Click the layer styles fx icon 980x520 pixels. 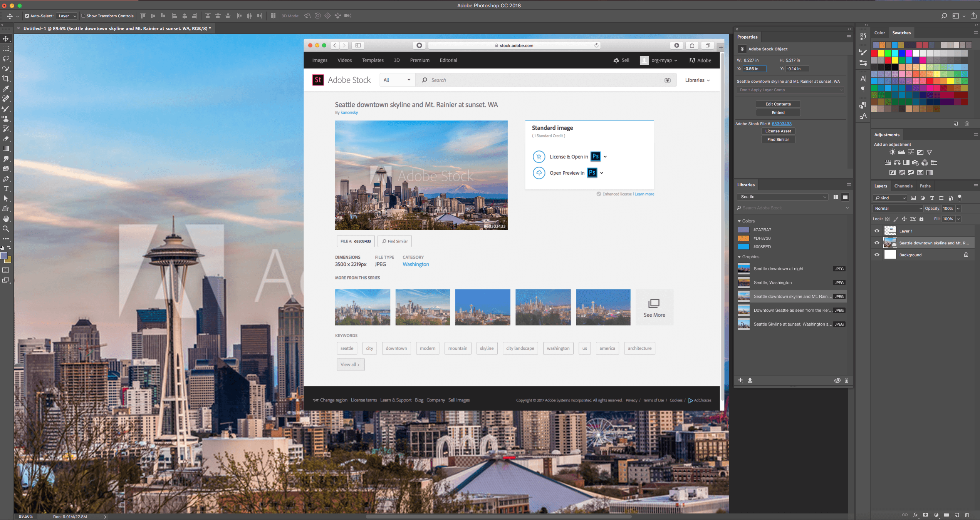click(915, 515)
